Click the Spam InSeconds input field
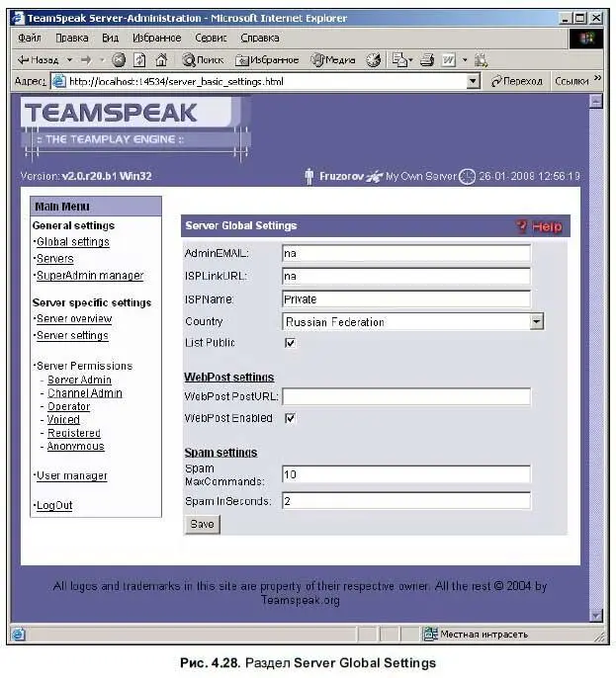 pyautogui.click(x=406, y=501)
